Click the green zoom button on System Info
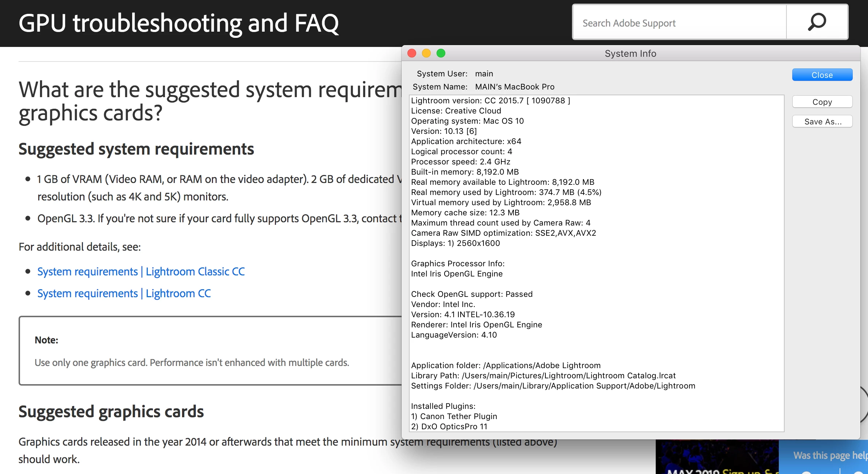 click(x=441, y=53)
